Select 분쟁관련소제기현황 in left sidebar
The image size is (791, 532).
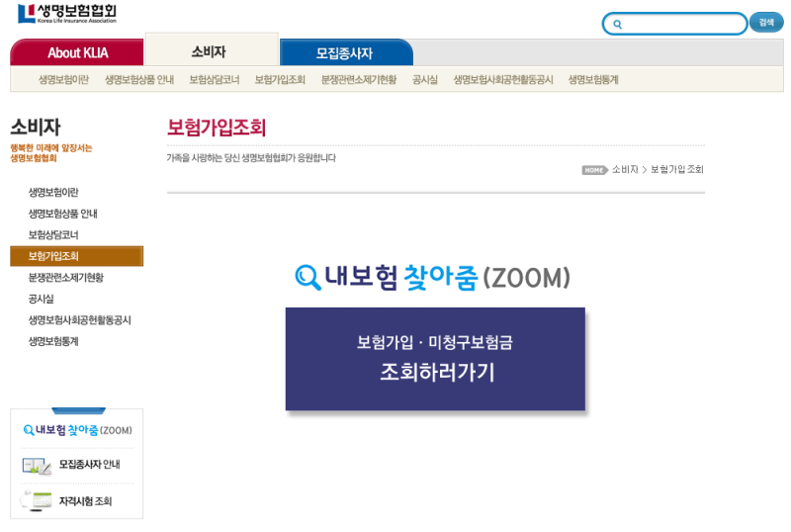[66, 277]
